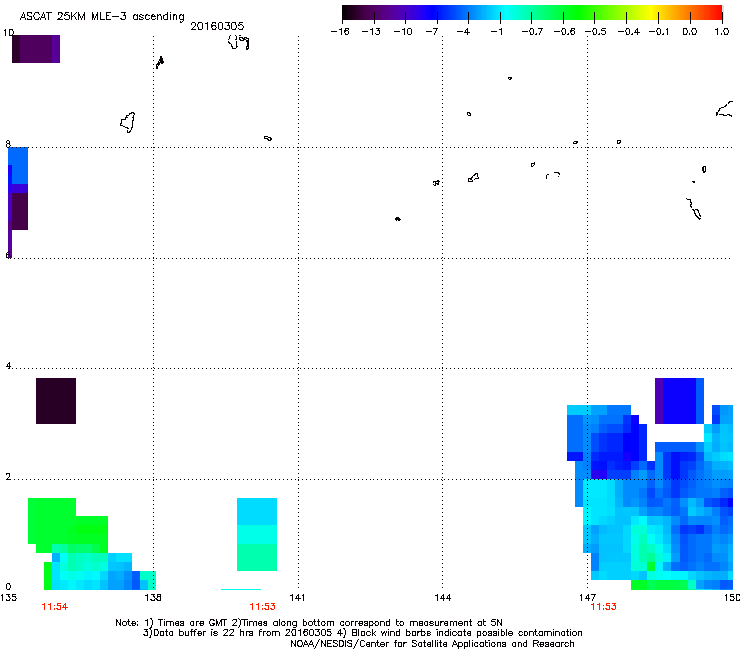Click the latitude label '0'
The image size is (740, 650).
(8, 586)
